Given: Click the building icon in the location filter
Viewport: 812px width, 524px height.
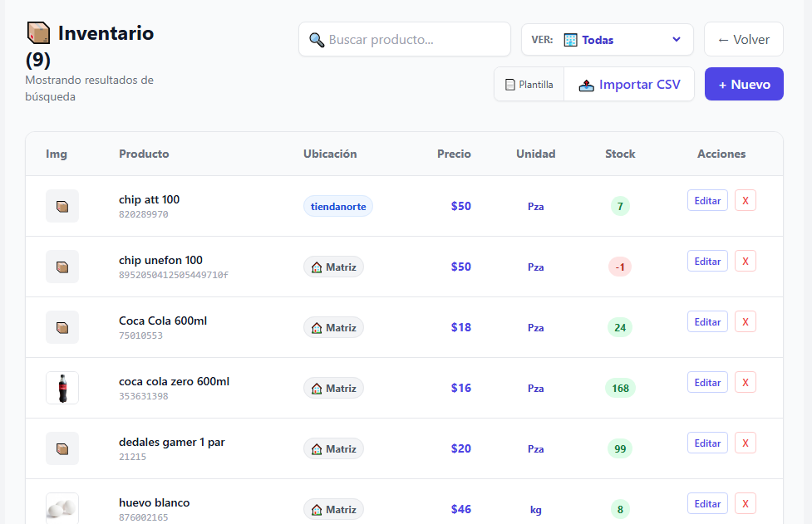Looking at the screenshot, I should pyautogui.click(x=570, y=40).
